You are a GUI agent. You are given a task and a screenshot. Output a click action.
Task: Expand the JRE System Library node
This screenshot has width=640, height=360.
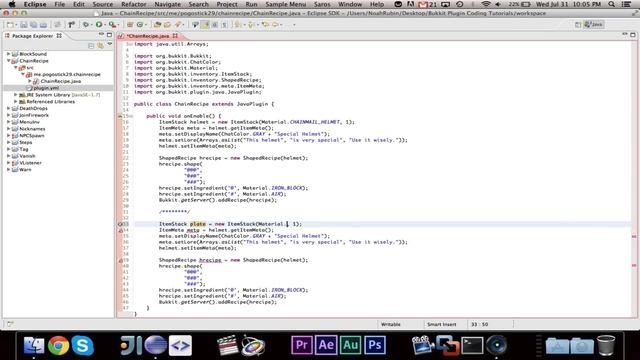click(x=16, y=95)
